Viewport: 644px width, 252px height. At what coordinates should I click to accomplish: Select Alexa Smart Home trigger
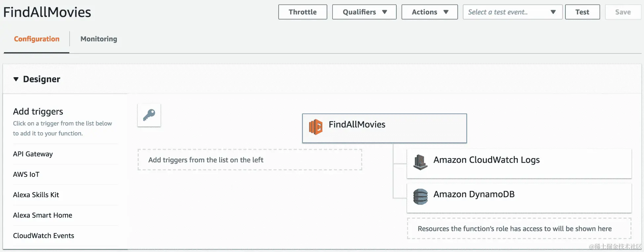(x=43, y=215)
